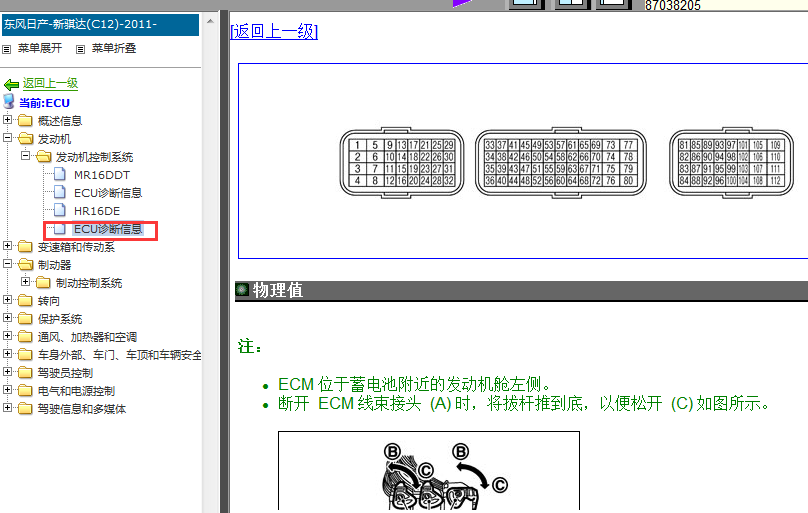Click the 变速箱和传动系 folder icon
808x513 pixels.
click(25, 247)
